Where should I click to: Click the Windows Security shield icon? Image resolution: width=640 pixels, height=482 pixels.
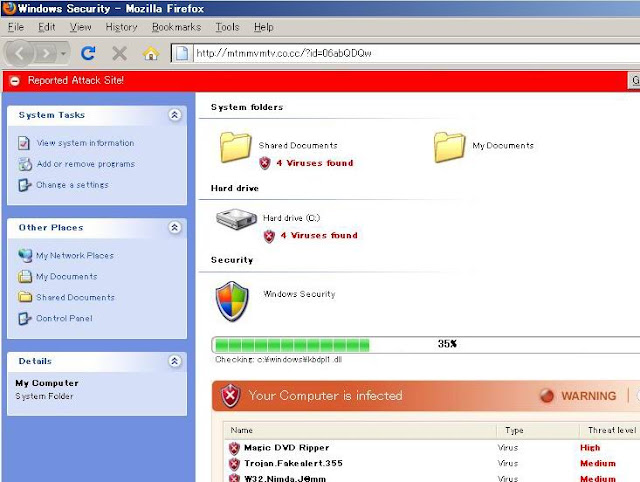(232, 301)
